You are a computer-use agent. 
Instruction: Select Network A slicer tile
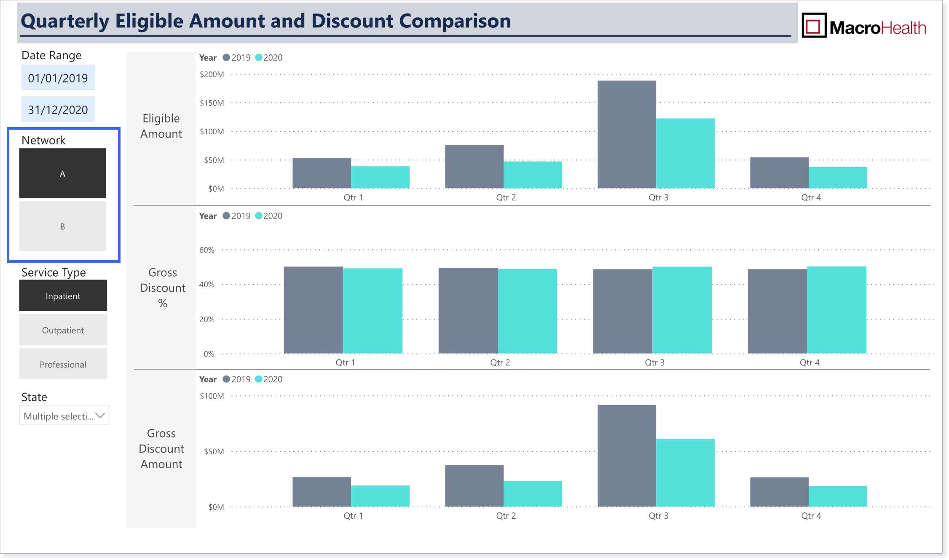62,173
